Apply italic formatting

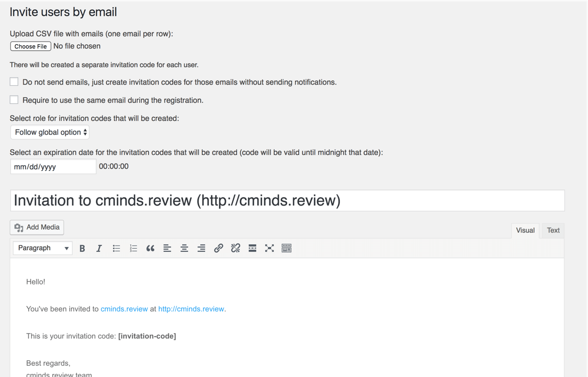click(x=99, y=248)
